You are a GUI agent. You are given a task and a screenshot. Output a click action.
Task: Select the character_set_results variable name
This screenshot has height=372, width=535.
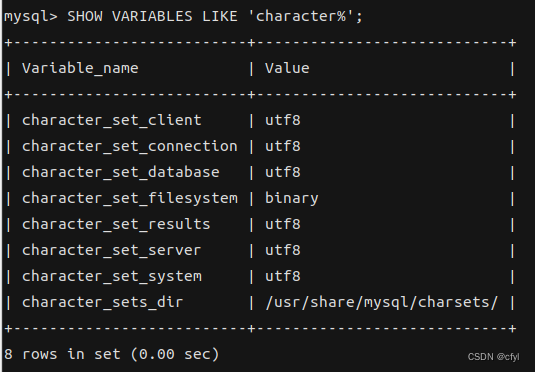pyautogui.click(x=116, y=224)
